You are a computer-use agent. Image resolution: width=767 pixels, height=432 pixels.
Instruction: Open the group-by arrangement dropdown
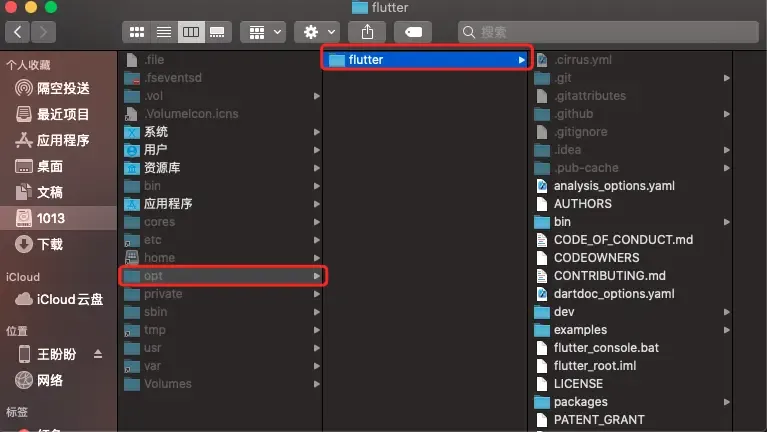coord(263,32)
